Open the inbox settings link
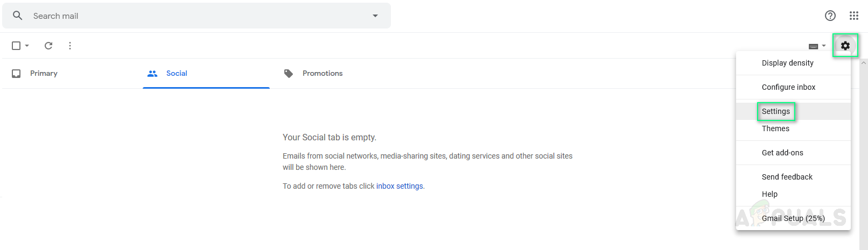This screenshot has height=250, width=868. 400,186
